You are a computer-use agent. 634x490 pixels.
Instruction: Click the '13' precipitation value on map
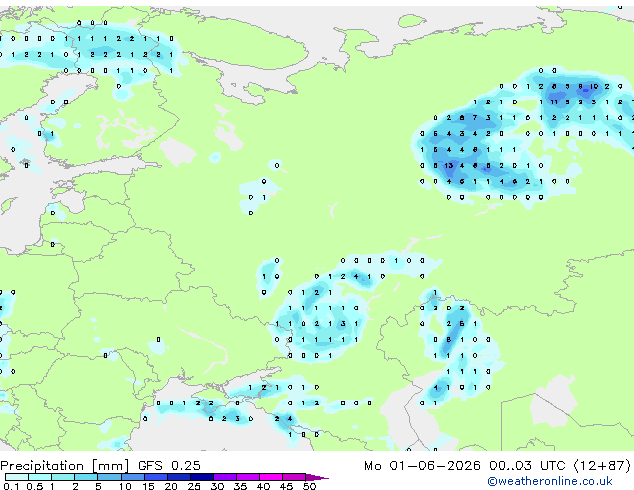[x=448, y=165]
